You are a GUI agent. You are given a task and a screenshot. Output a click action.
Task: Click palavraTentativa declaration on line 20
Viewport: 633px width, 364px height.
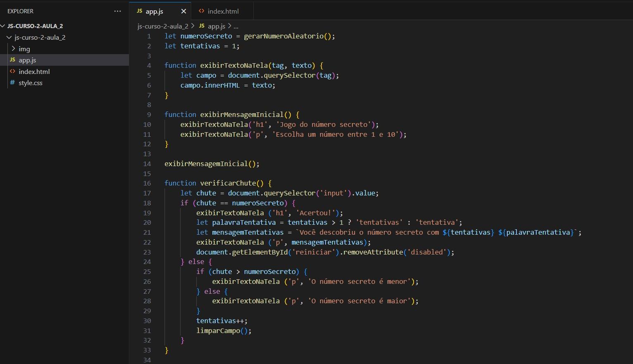point(244,222)
